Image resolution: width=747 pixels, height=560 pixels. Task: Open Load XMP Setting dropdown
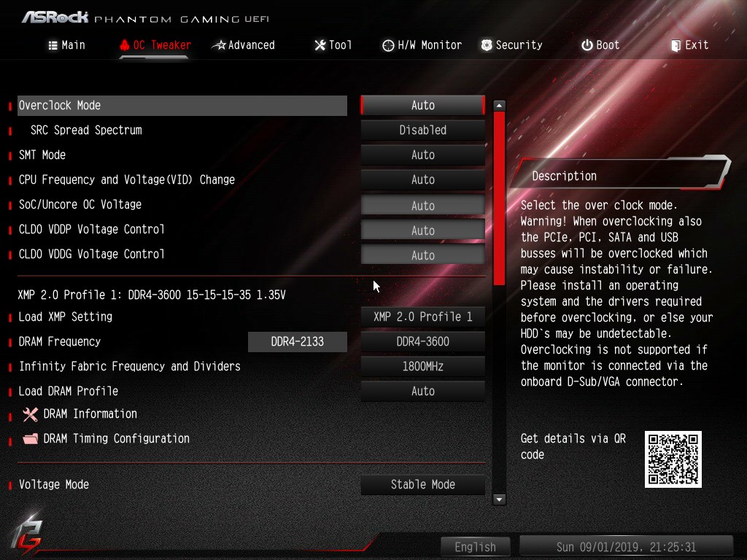[x=422, y=317]
